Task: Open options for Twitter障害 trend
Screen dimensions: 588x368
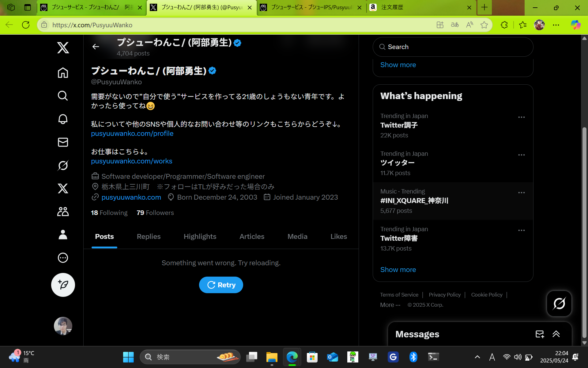Action: tap(522, 230)
